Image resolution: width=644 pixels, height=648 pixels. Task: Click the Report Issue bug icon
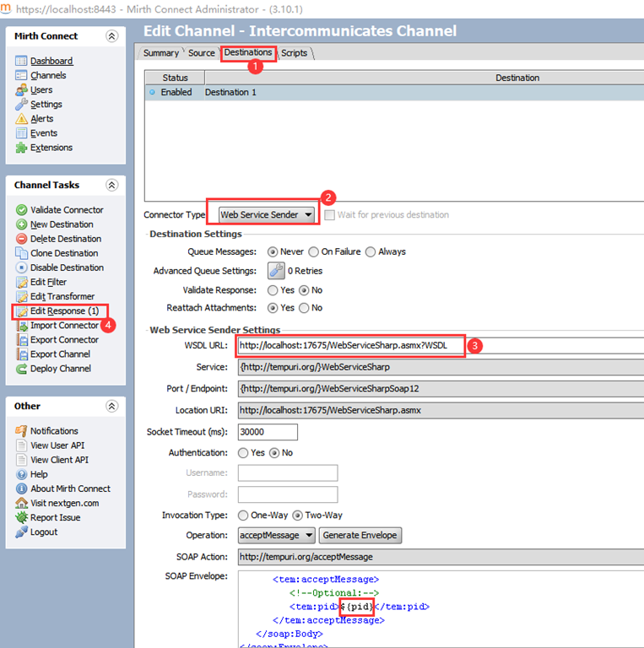tap(21, 517)
